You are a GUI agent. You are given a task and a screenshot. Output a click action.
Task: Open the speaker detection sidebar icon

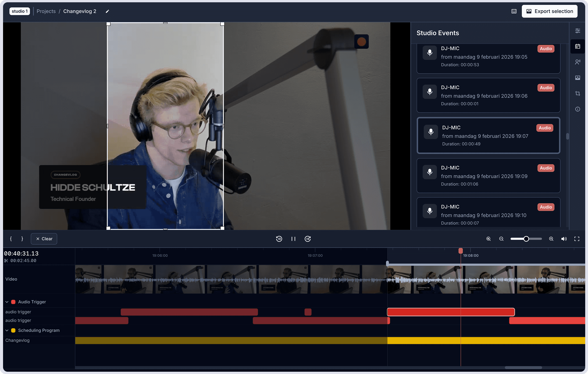click(x=578, y=62)
